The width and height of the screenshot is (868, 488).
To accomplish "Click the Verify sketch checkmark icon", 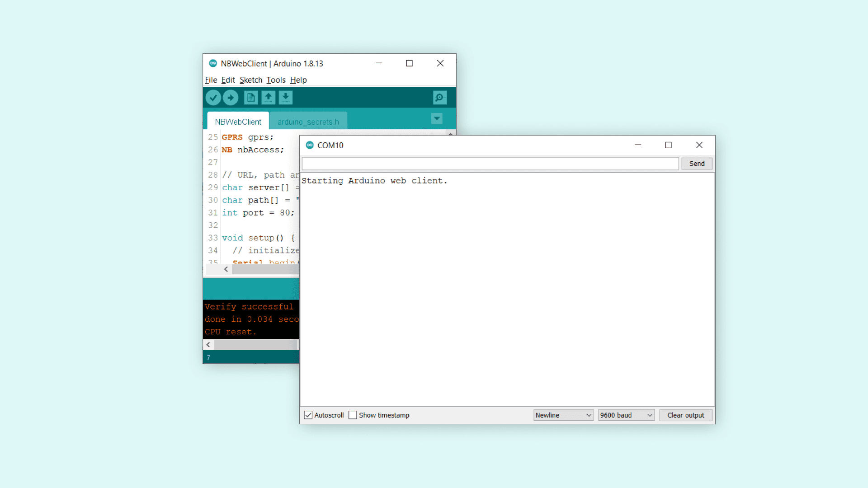I will [x=213, y=98].
